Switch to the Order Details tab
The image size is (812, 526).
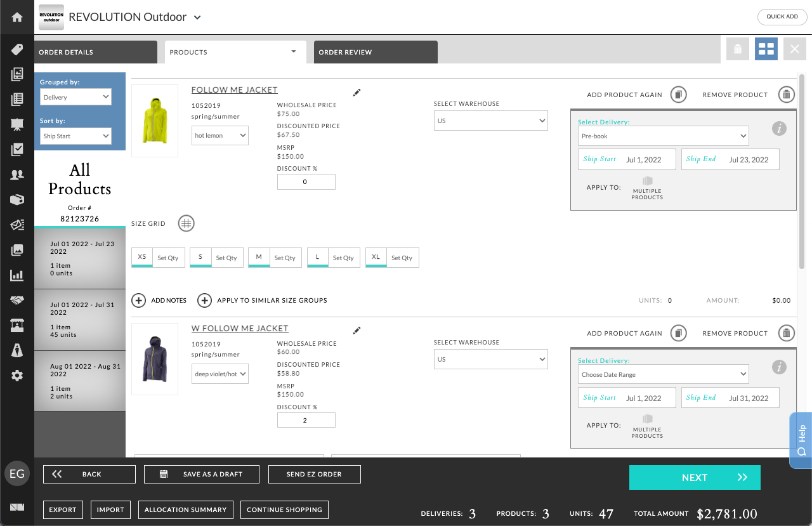(96, 52)
